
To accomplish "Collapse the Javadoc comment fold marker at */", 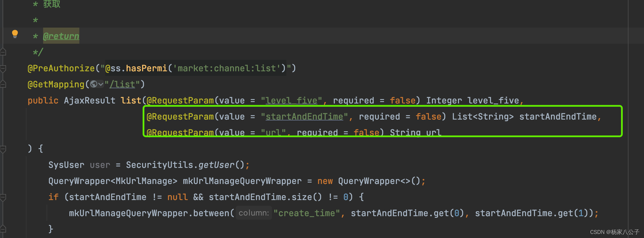I will click(3, 52).
